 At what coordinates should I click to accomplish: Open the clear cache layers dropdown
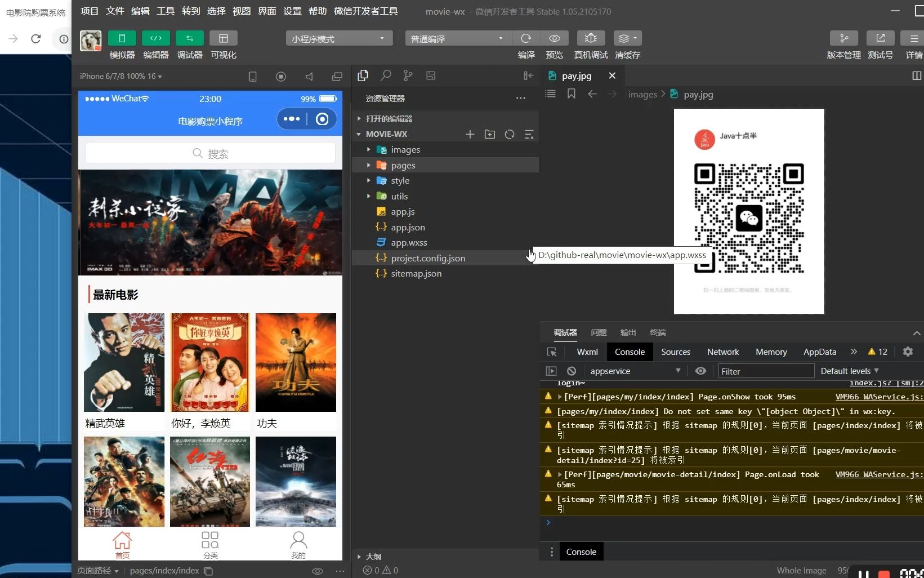pos(627,38)
